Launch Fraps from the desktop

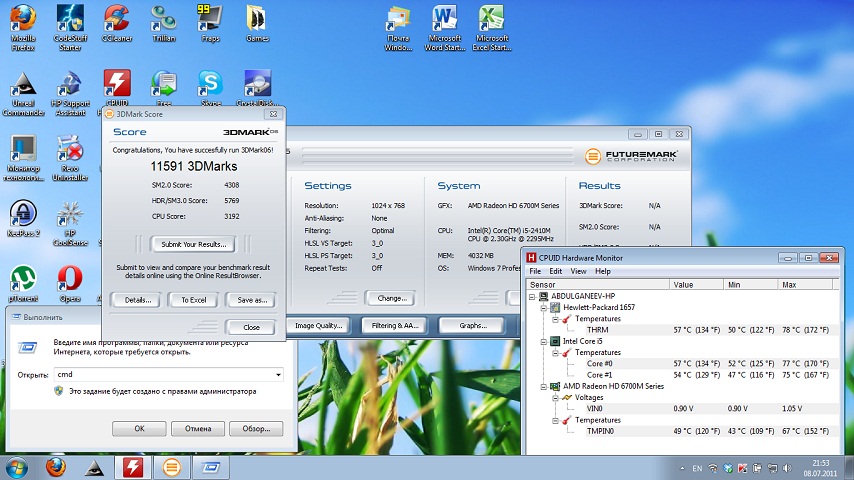tap(210, 23)
